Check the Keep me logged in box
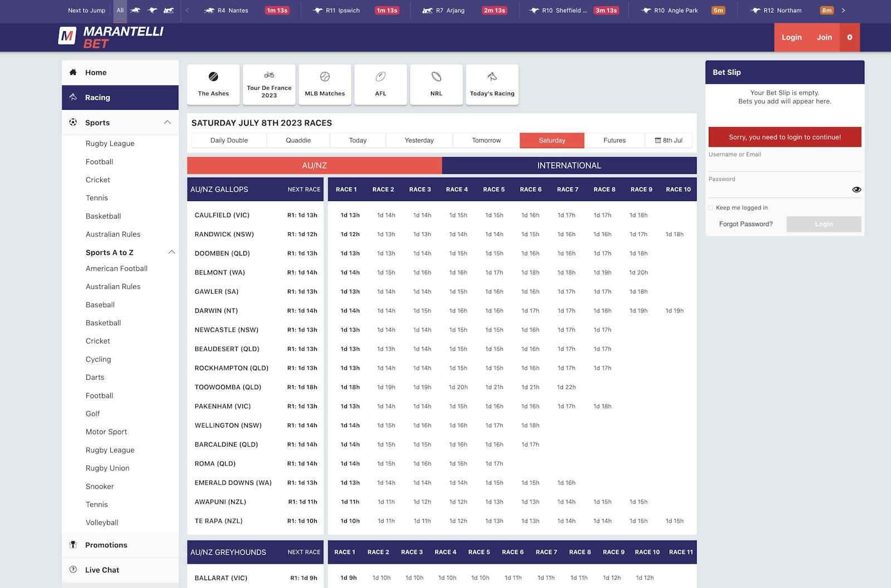Viewport: 891px width, 588px height. tap(711, 208)
